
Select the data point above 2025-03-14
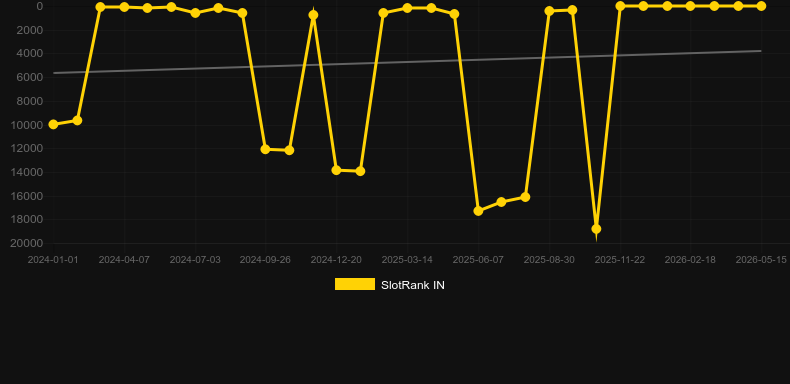407,8
